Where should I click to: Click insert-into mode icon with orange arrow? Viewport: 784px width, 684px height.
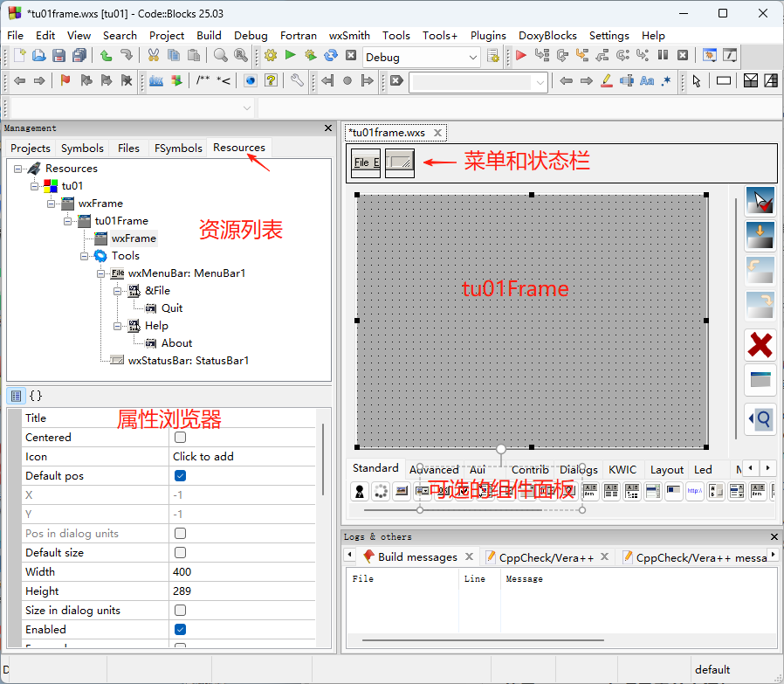760,236
